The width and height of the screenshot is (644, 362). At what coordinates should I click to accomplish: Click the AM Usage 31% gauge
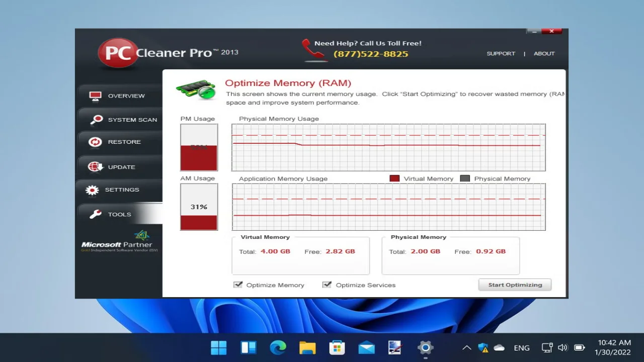click(x=199, y=207)
